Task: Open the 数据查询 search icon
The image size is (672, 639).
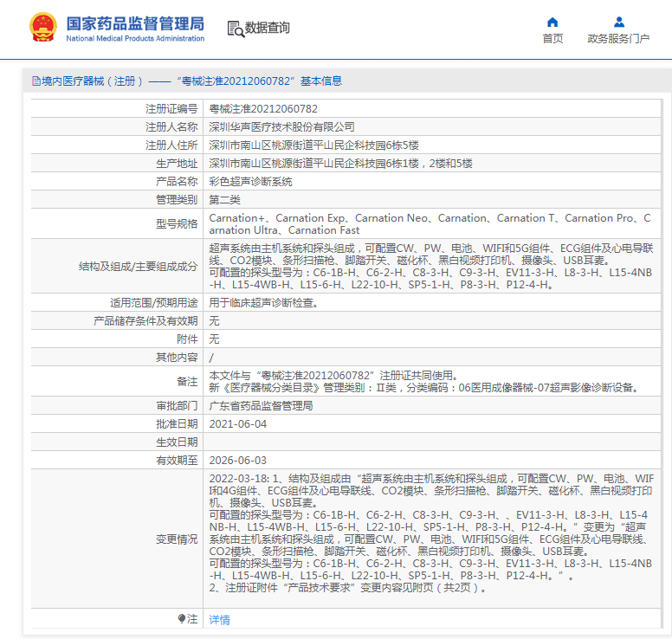Action: tap(236, 29)
